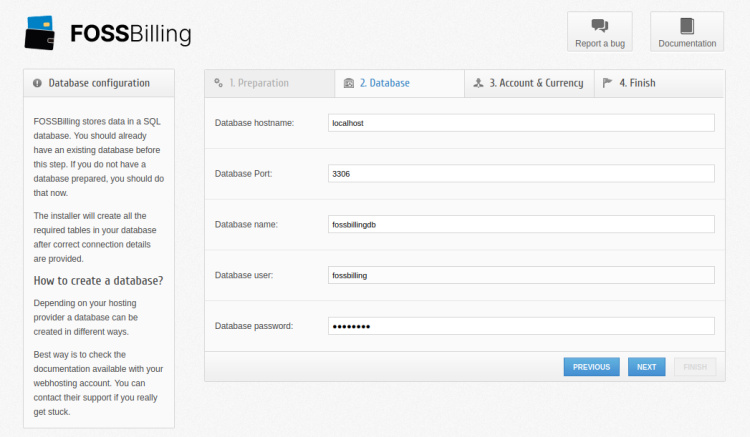Click into the Database Port field

(520, 173)
